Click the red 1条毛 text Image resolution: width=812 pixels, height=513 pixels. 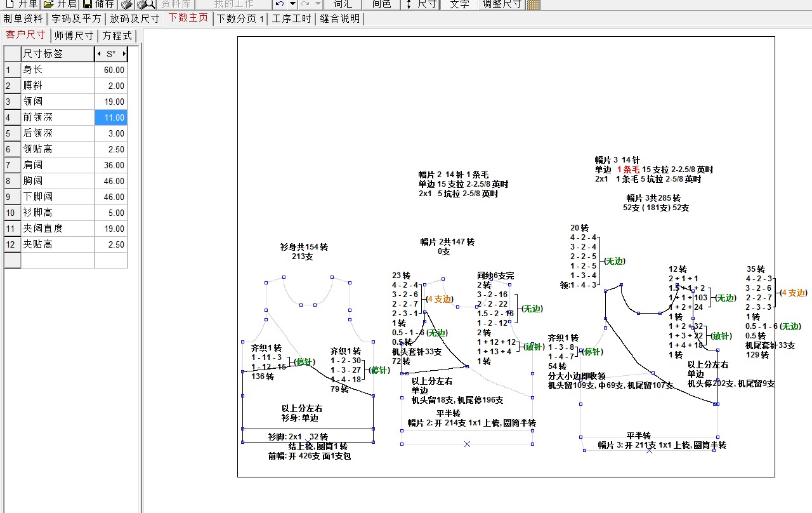click(628, 170)
